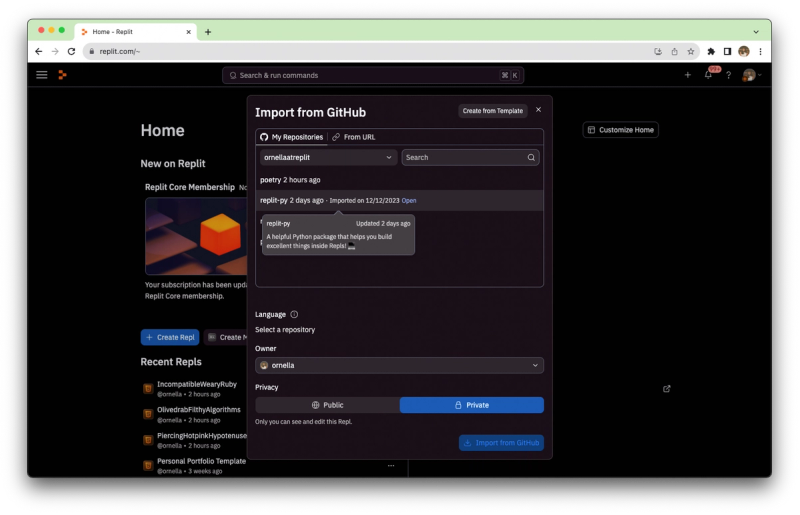Click the Replit Core Membership thumbnail image
Image resolution: width=800 pixels, height=515 pixels.
pyautogui.click(x=196, y=236)
